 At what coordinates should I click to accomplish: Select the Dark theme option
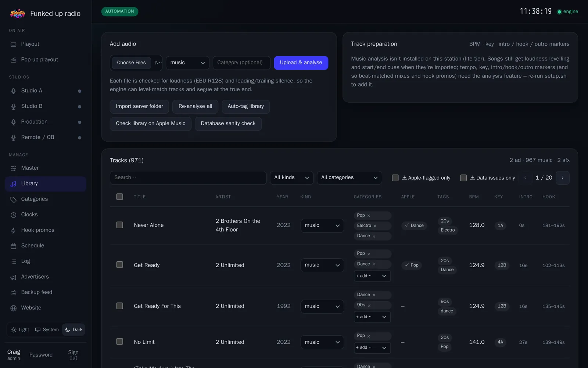tap(73, 330)
